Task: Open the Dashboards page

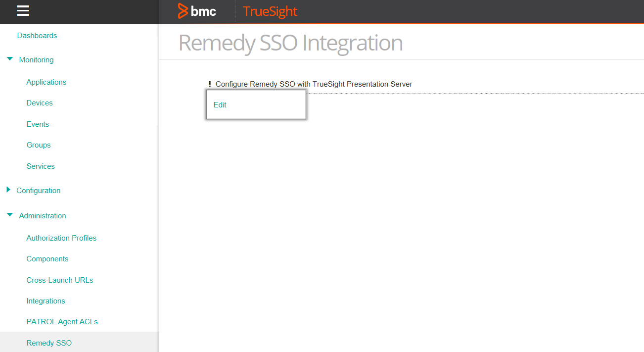Action: 37,36
